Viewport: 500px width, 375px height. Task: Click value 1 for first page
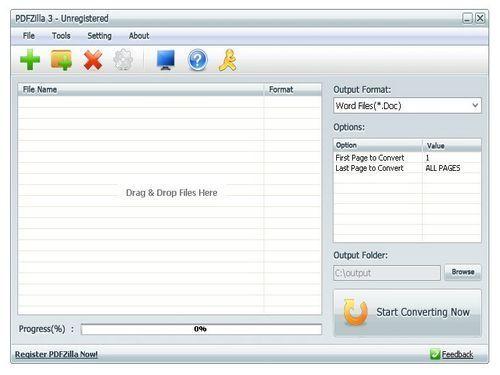(x=427, y=158)
